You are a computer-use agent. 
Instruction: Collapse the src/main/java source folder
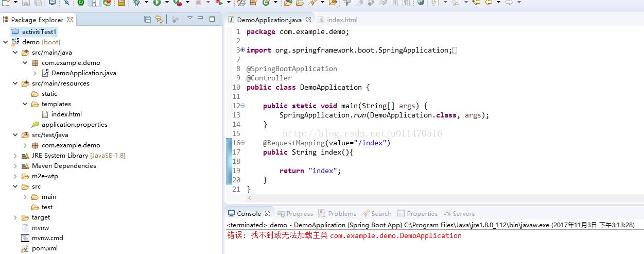click(15, 53)
